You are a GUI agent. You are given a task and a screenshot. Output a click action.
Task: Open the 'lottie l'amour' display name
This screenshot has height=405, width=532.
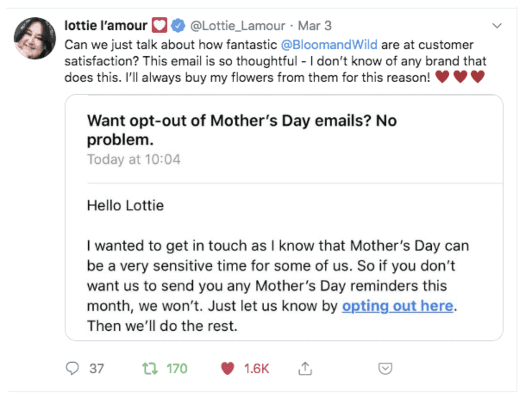pyautogui.click(x=106, y=26)
